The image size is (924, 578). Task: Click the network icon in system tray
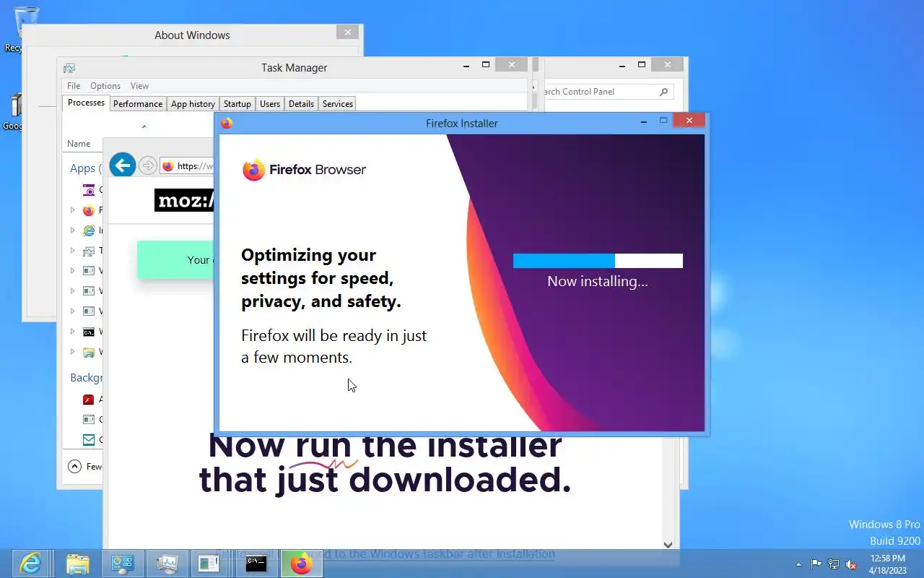coord(834,564)
